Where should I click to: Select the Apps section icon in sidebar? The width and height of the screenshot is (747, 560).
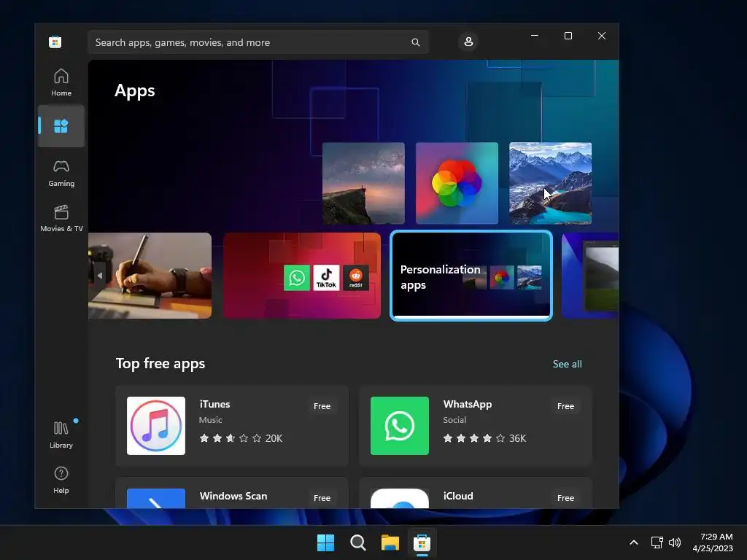click(x=61, y=126)
